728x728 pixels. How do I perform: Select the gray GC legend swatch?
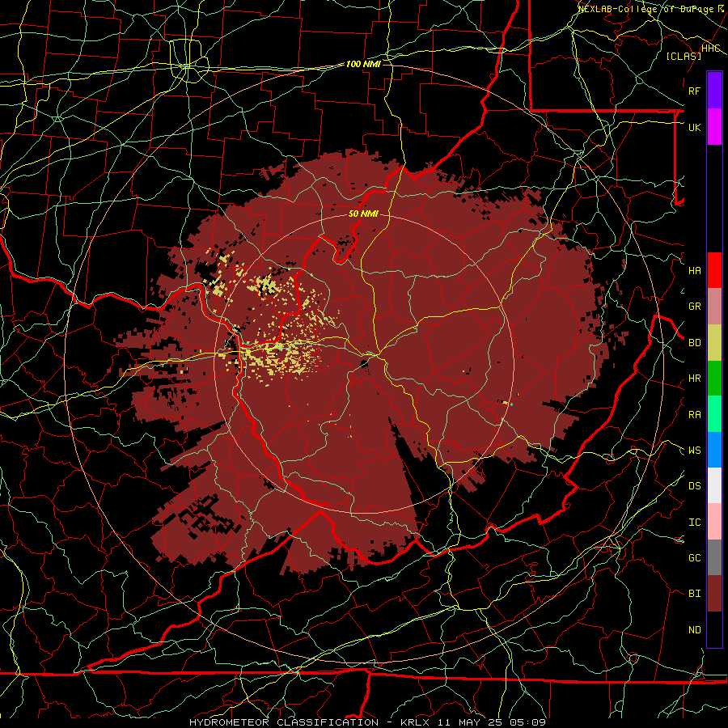[x=714, y=557]
